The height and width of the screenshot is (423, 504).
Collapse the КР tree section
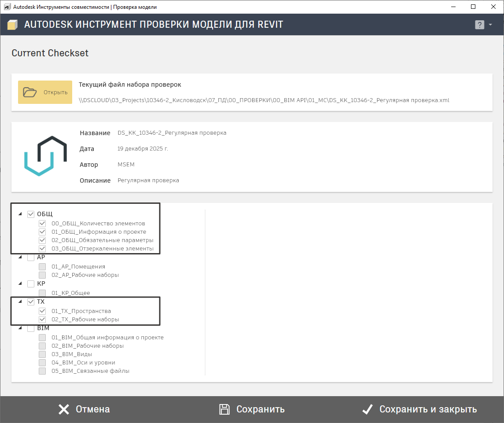20,284
